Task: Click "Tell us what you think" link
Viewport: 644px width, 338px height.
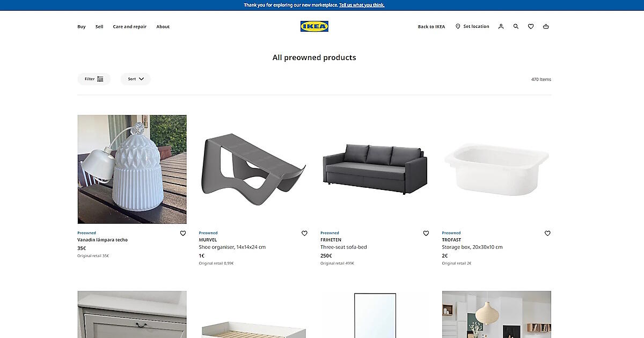Action: coord(362,5)
